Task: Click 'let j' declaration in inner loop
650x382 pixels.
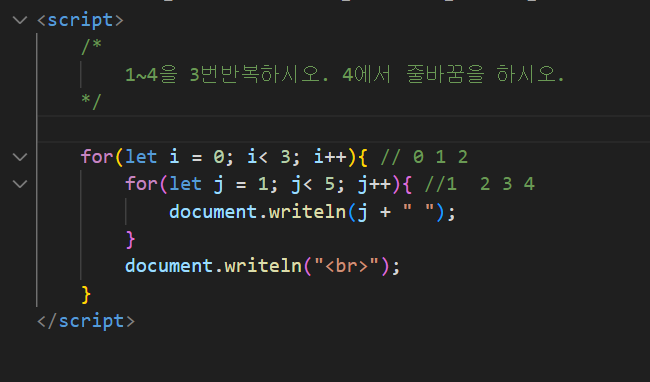Action: 196,184
